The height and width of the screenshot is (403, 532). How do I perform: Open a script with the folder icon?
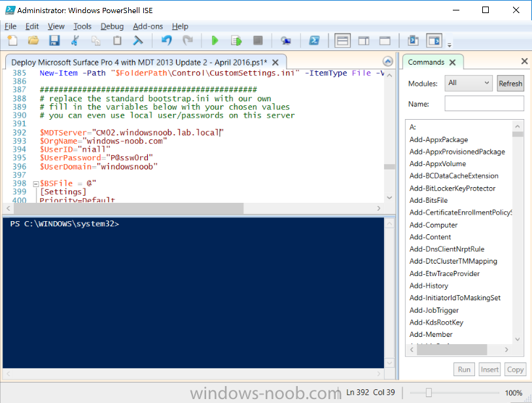(33, 41)
